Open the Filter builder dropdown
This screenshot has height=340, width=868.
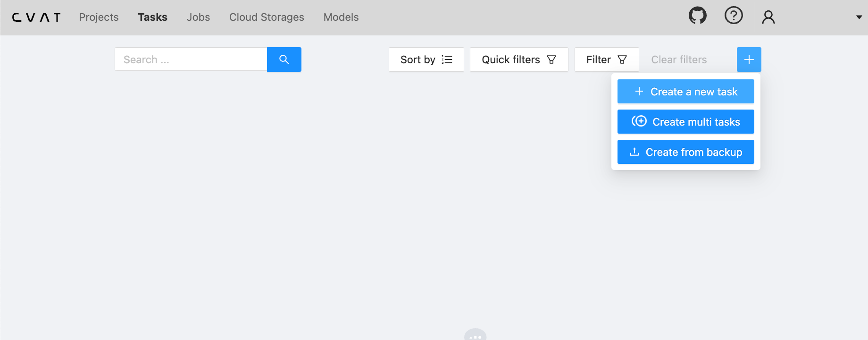pos(606,59)
